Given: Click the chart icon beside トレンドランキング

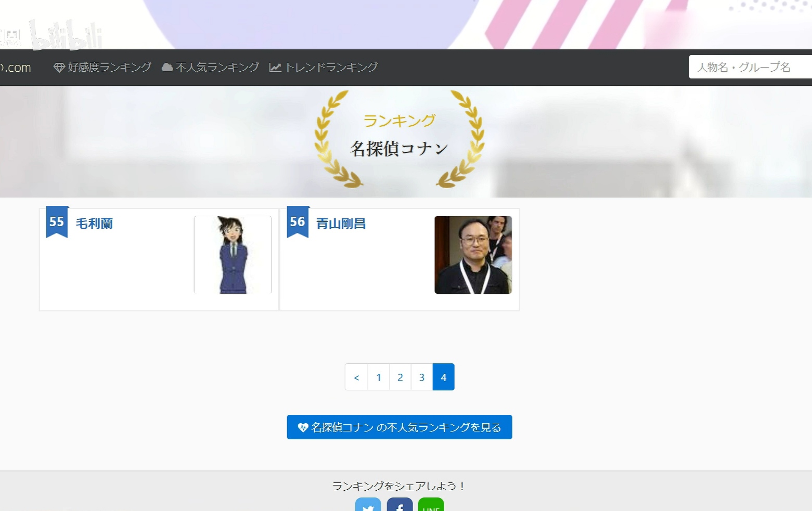Looking at the screenshot, I should [x=275, y=68].
